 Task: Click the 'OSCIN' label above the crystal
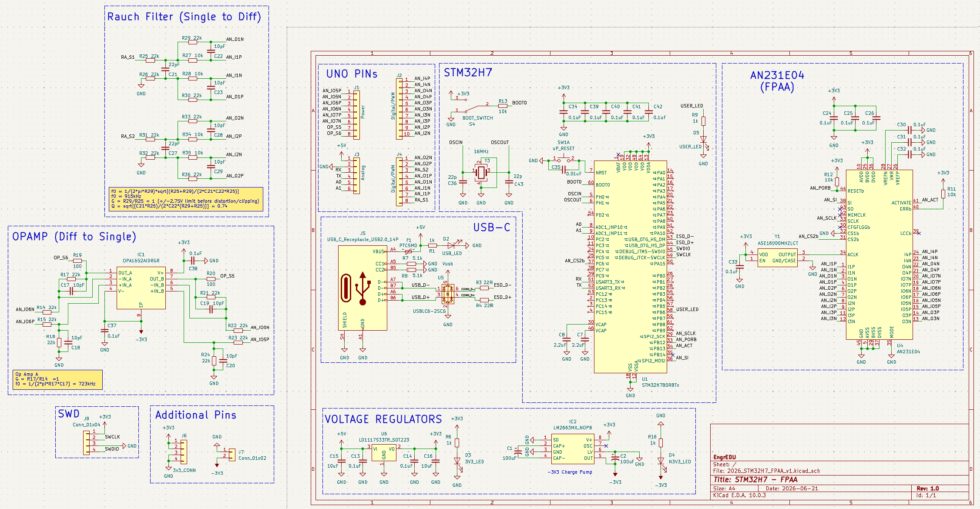coord(456,142)
